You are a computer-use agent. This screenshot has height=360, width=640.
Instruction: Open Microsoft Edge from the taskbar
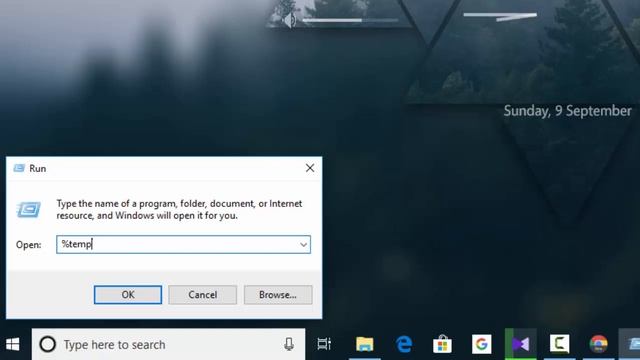coord(404,344)
